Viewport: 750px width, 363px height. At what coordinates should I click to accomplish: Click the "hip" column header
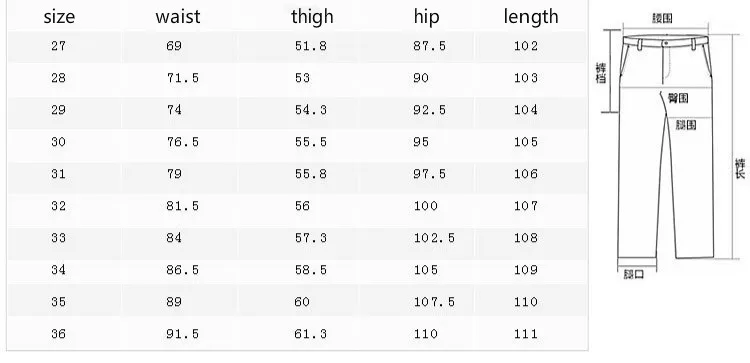(426, 17)
